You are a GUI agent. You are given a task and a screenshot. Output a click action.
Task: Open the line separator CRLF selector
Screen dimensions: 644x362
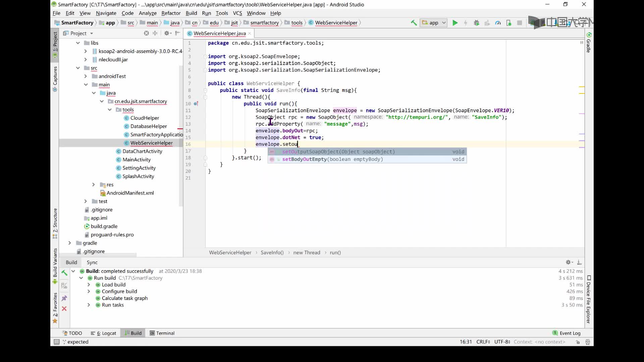483,342
